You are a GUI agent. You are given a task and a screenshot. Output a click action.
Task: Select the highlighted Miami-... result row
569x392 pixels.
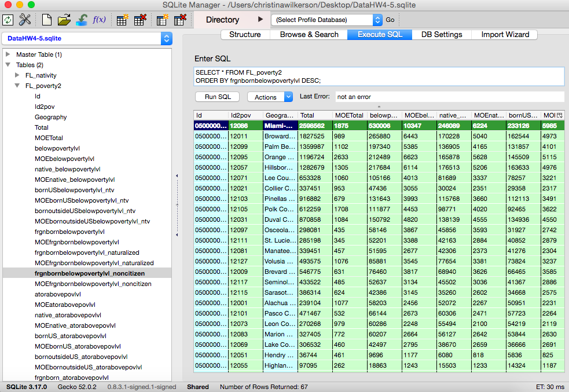tap(379, 126)
